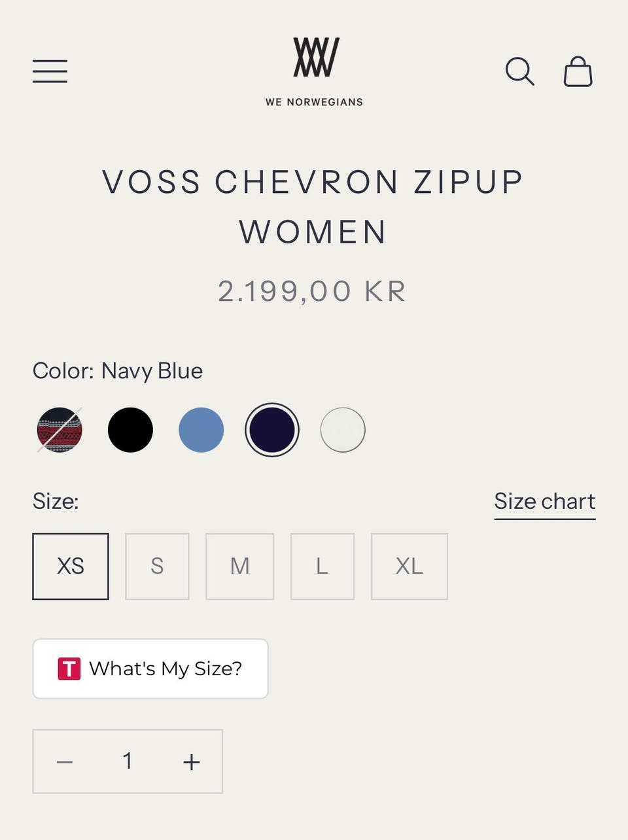Screen dimensions: 628x840
Task: Open the search magnifier icon
Action: (519, 71)
